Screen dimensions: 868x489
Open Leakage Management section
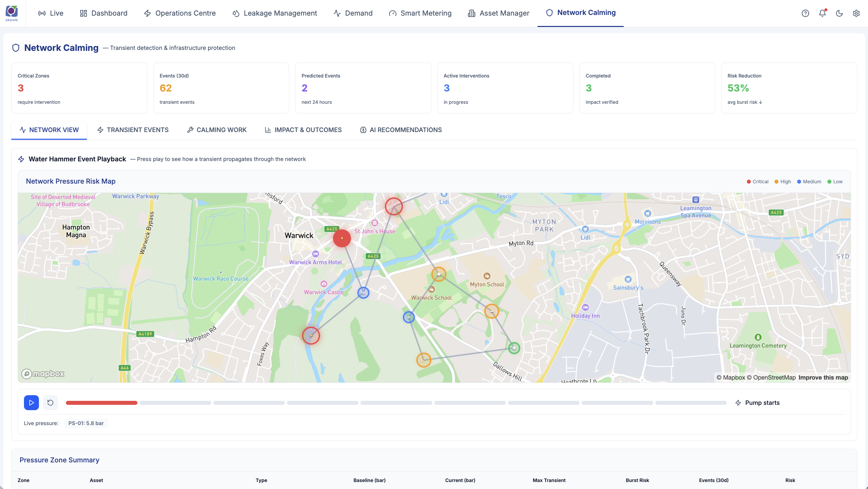coord(275,13)
